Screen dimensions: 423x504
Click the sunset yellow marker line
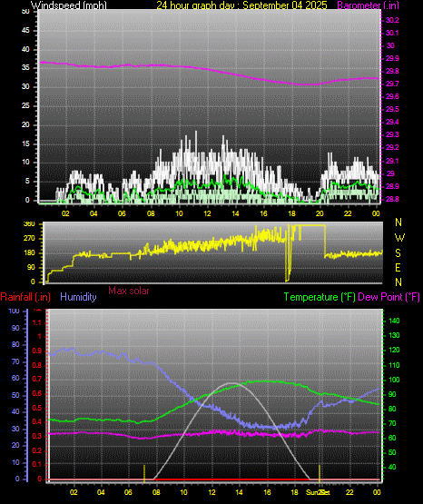tap(320, 473)
